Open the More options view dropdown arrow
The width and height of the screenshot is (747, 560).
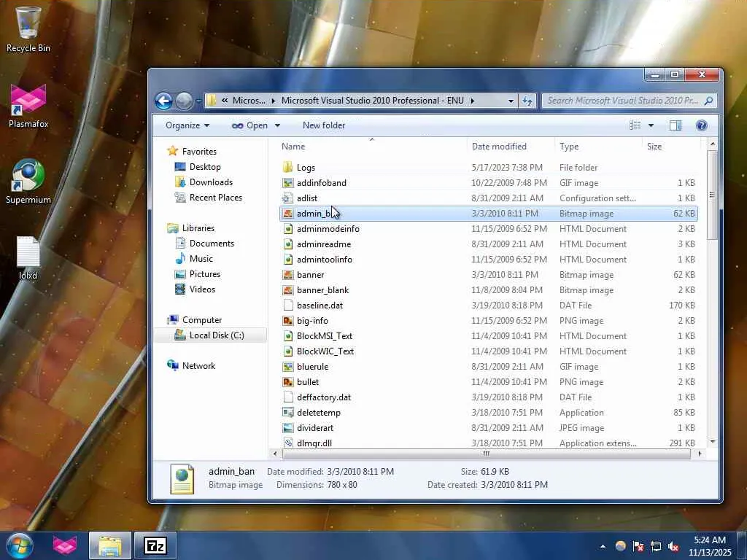coord(651,125)
